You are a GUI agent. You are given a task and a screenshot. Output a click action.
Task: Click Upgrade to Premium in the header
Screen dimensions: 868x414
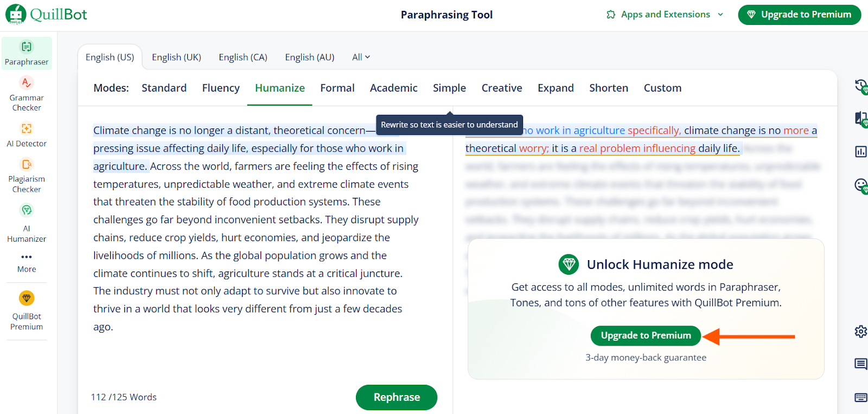point(800,15)
